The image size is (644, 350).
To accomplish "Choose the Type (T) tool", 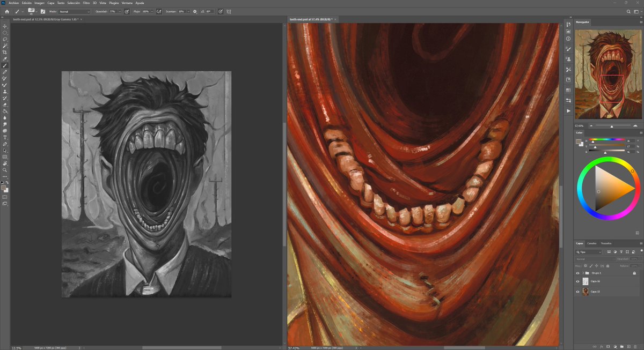I will click(5, 137).
